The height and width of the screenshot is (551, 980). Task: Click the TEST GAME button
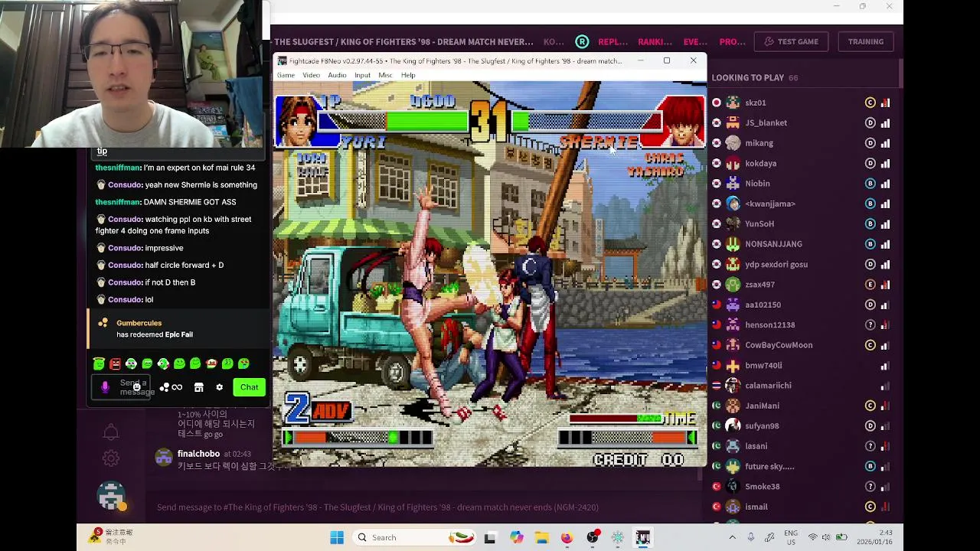tap(791, 41)
